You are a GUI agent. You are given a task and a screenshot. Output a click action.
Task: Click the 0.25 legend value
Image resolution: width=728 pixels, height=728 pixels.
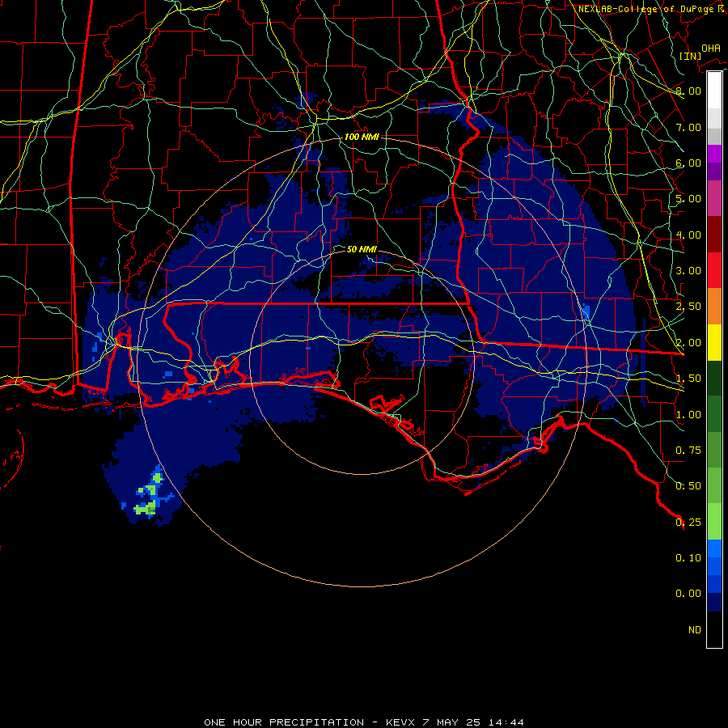(x=688, y=523)
